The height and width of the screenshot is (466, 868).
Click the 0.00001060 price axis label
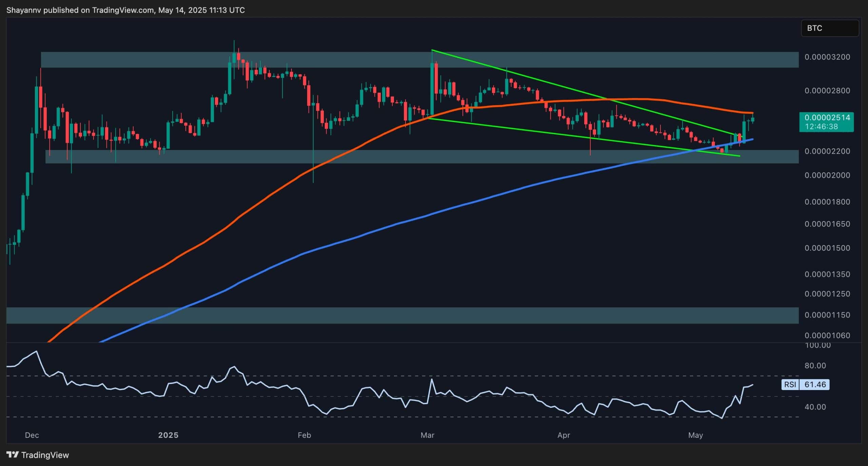pyautogui.click(x=827, y=335)
